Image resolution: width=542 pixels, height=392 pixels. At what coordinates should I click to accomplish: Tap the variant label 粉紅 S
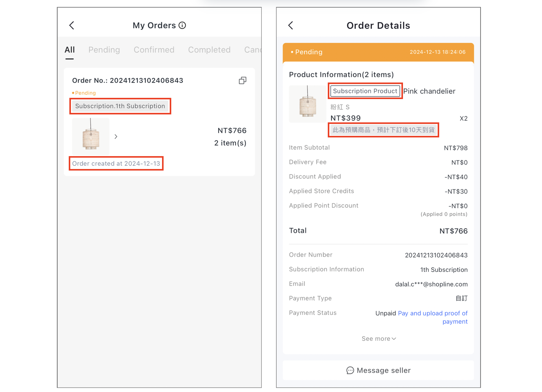[340, 107]
